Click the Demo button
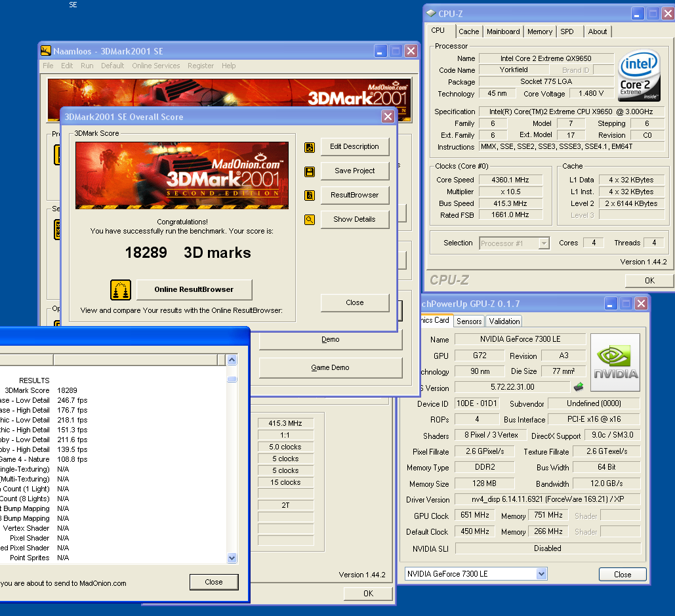675x616 pixels. coord(330,340)
